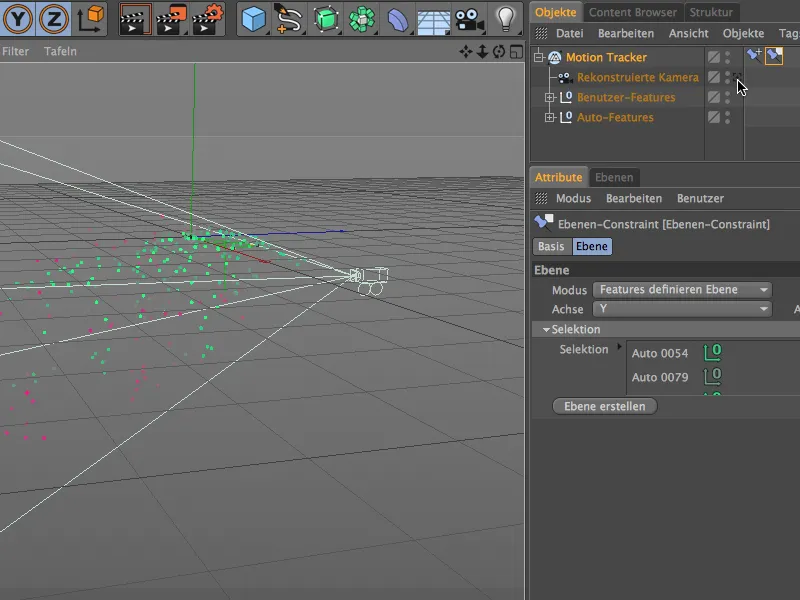Image resolution: width=800 pixels, height=600 pixels.
Task: Click the Ebene erstellen button
Action: 605,406
